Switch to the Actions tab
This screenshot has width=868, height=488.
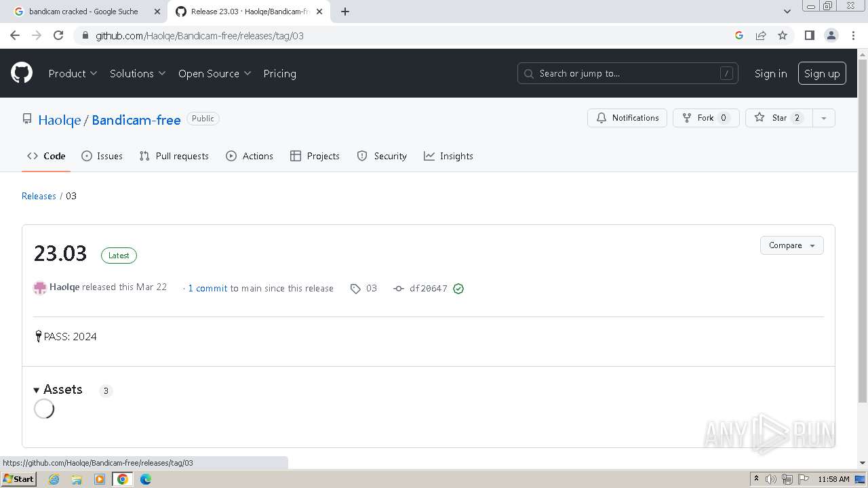250,156
